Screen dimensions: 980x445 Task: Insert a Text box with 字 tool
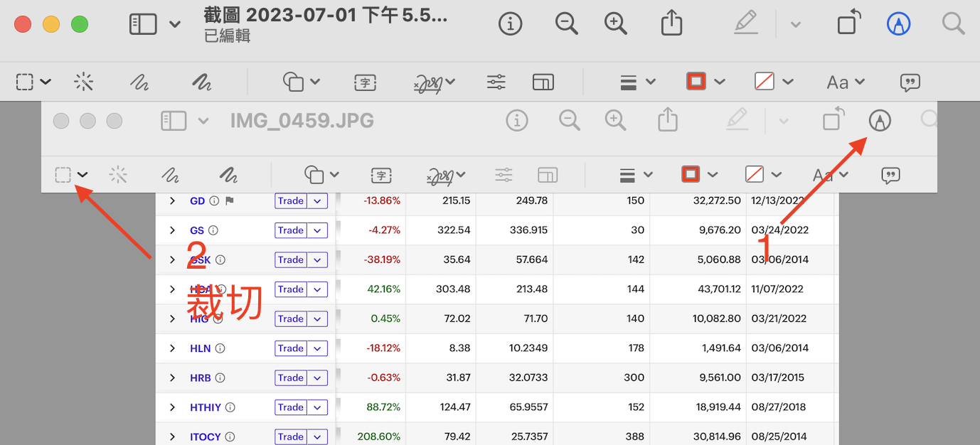pyautogui.click(x=365, y=82)
